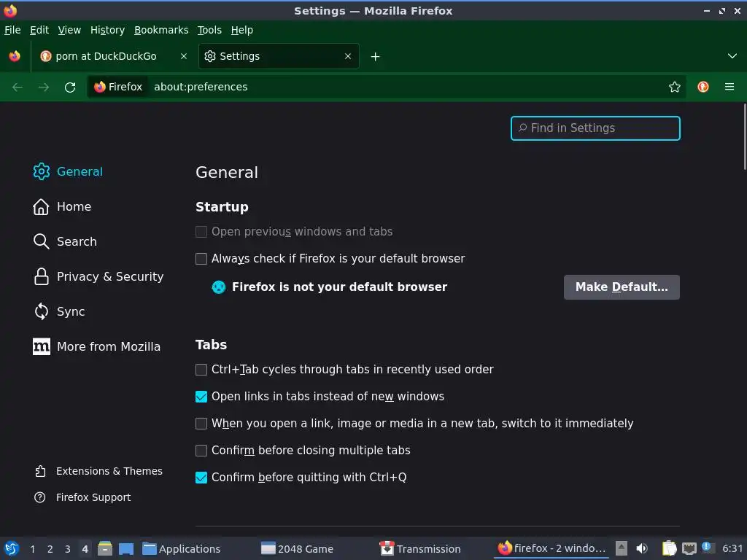Close the porn at DuckDuckGo tab
747x560 pixels.
point(183,56)
